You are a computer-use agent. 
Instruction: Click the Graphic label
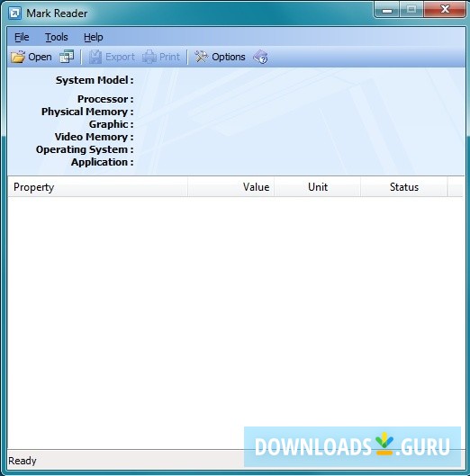point(111,124)
